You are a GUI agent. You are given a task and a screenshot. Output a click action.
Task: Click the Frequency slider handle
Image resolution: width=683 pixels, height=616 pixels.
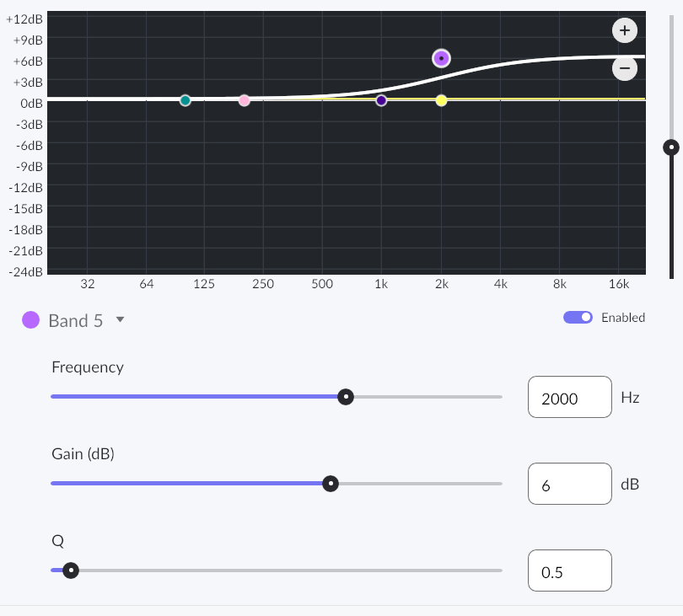click(x=345, y=397)
